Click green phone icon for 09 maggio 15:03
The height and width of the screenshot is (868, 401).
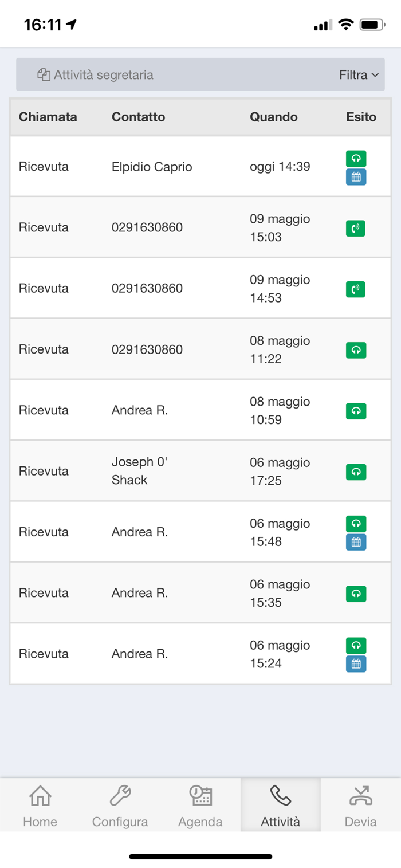(356, 228)
